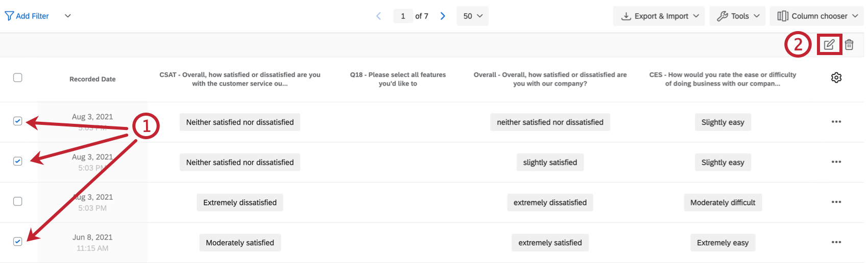Image resolution: width=868 pixels, height=263 pixels.
Task: Click Add Filter
Action: pyautogui.click(x=27, y=16)
